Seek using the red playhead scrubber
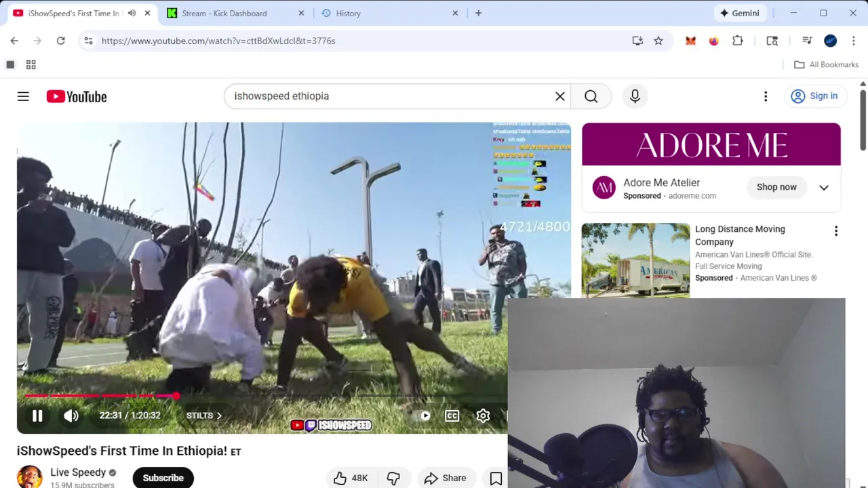The width and height of the screenshot is (868, 488). [176, 396]
